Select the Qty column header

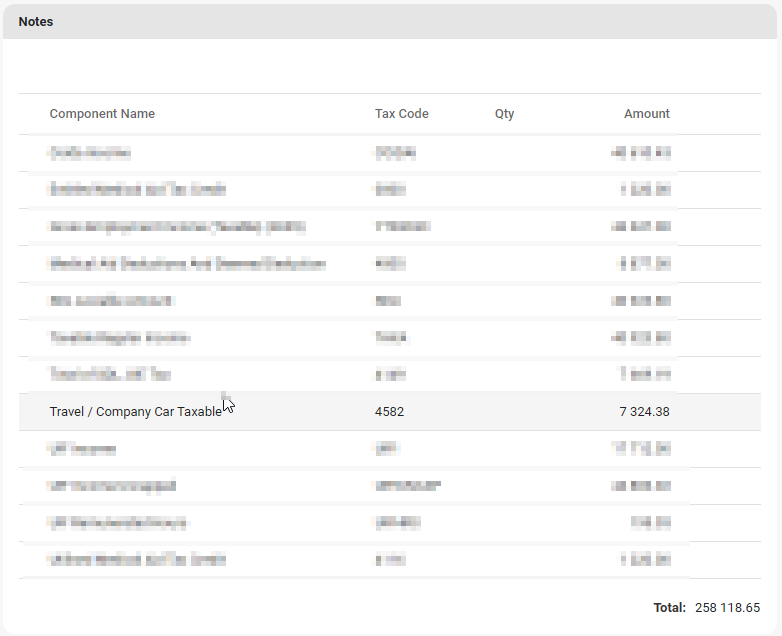(x=504, y=114)
